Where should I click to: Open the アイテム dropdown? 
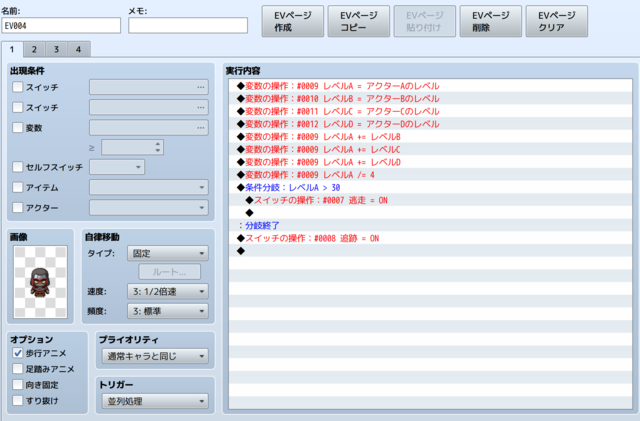pos(149,187)
